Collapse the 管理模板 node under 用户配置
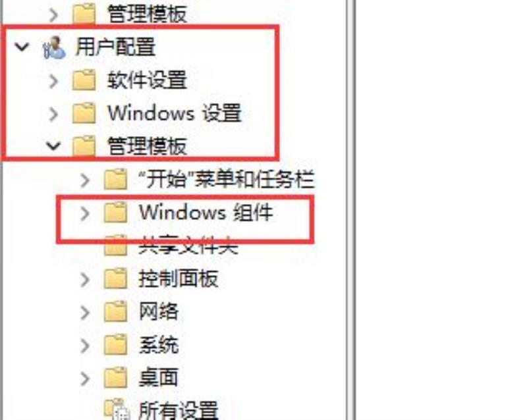This screenshot has width=527, height=420. [x=53, y=146]
